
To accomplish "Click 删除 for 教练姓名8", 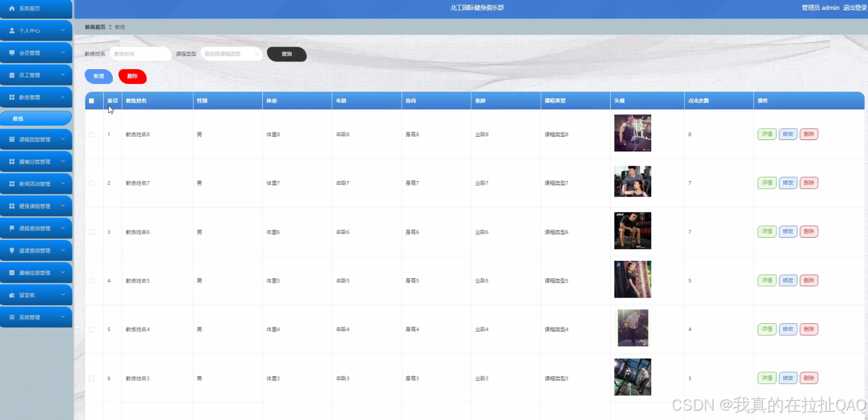I will point(809,134).
